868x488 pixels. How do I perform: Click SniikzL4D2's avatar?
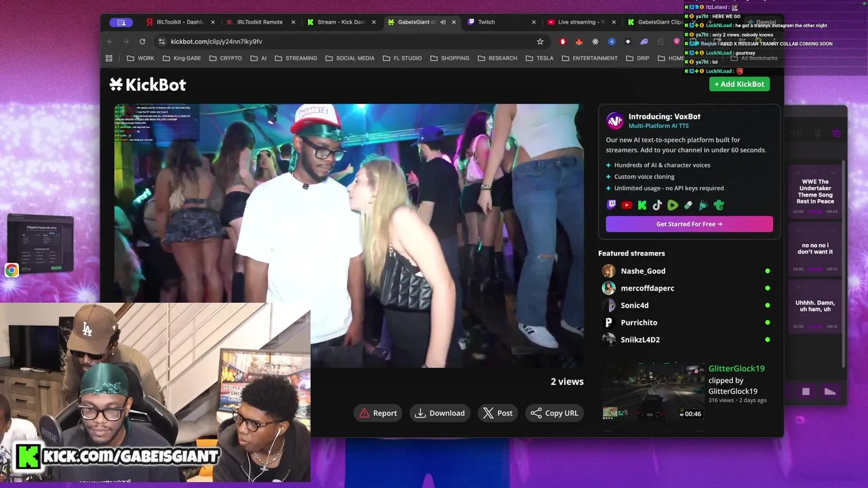(609, 340)
